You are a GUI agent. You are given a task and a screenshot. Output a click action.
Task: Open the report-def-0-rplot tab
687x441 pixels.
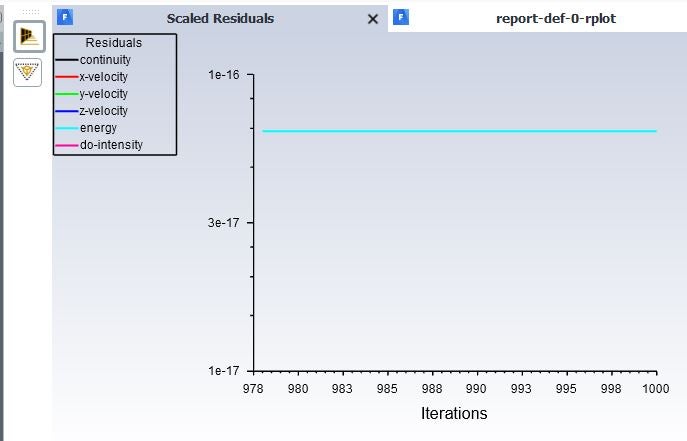pyautogui.click(x=556, y=18)
